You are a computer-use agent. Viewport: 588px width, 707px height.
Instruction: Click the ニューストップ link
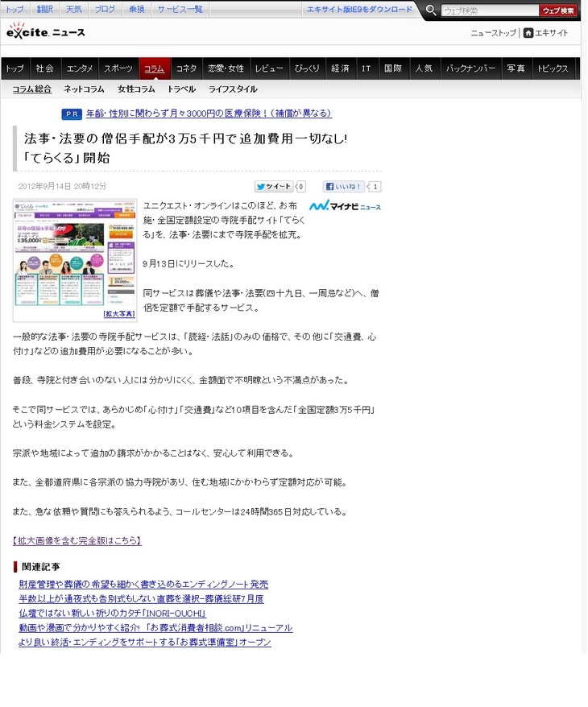point(493,33)
